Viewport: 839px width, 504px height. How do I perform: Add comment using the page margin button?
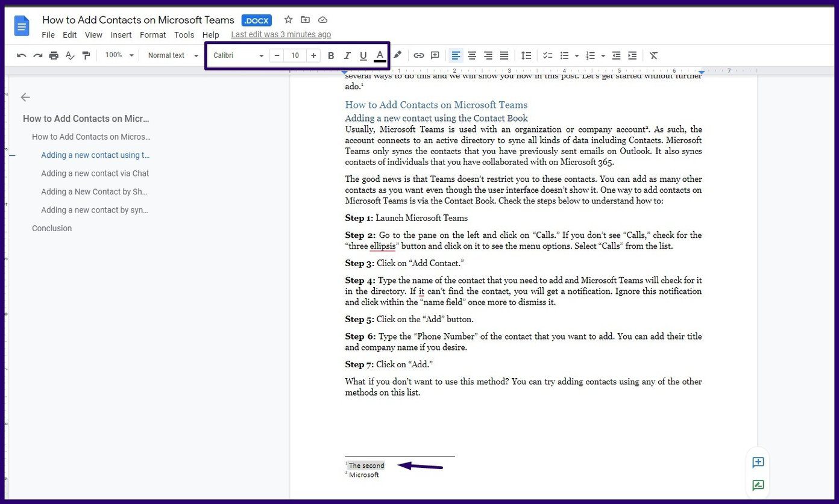pos(758,462)
